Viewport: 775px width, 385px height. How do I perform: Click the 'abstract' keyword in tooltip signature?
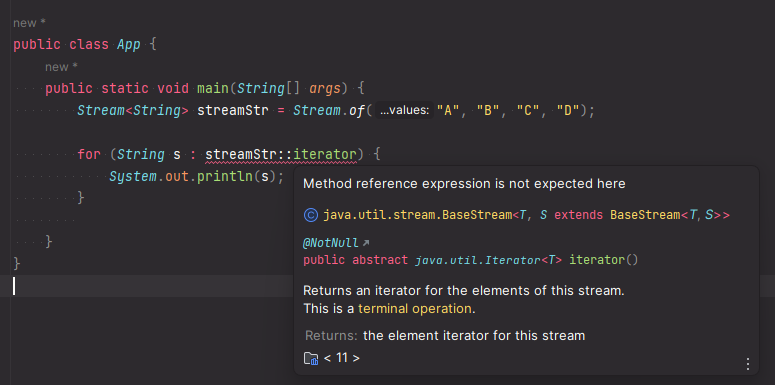380,260
